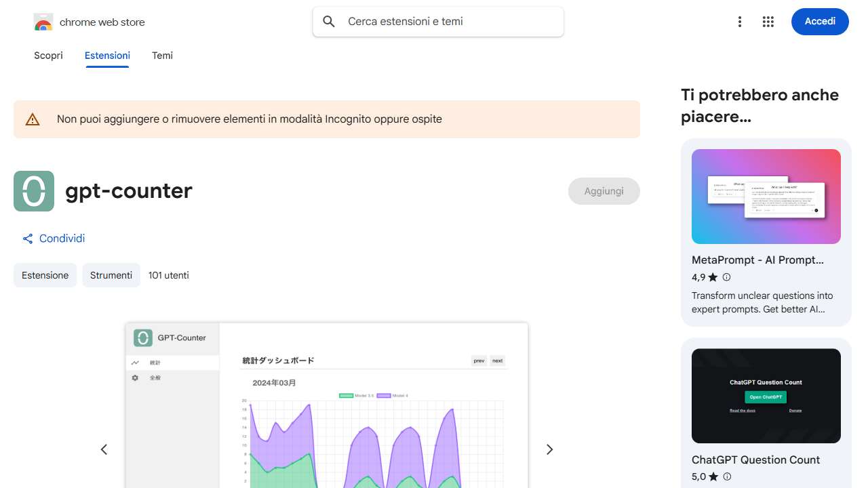
Task: Advance screenshots with the right chevron arrow
Action: [549, 449]
